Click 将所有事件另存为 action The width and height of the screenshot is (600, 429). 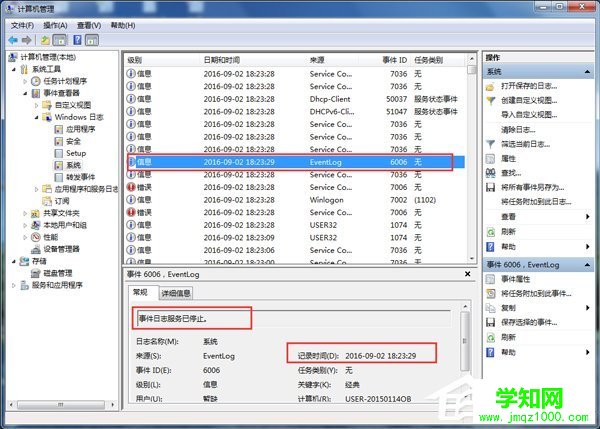click(532, 187)
